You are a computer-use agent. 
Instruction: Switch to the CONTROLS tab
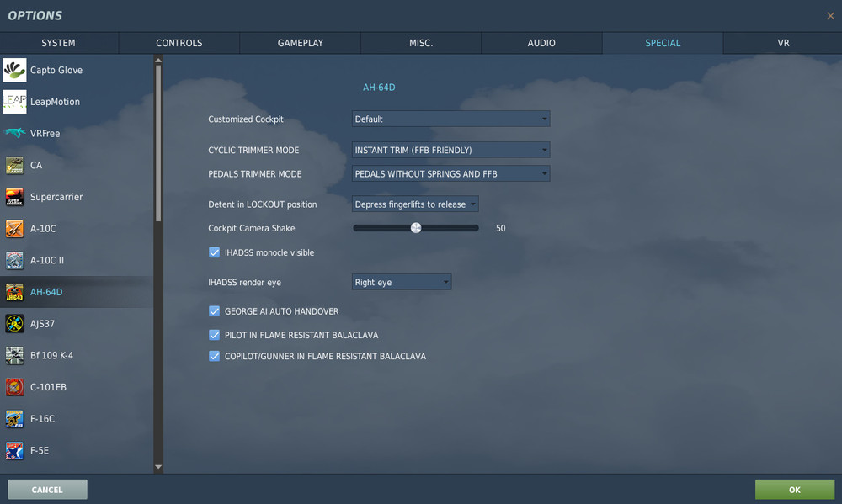point(179,43)
